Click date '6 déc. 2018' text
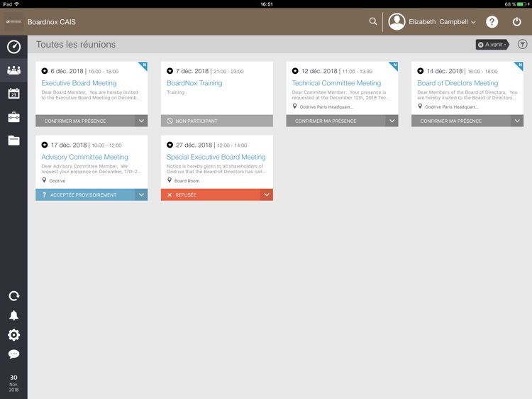 click(x=67, y=71)
